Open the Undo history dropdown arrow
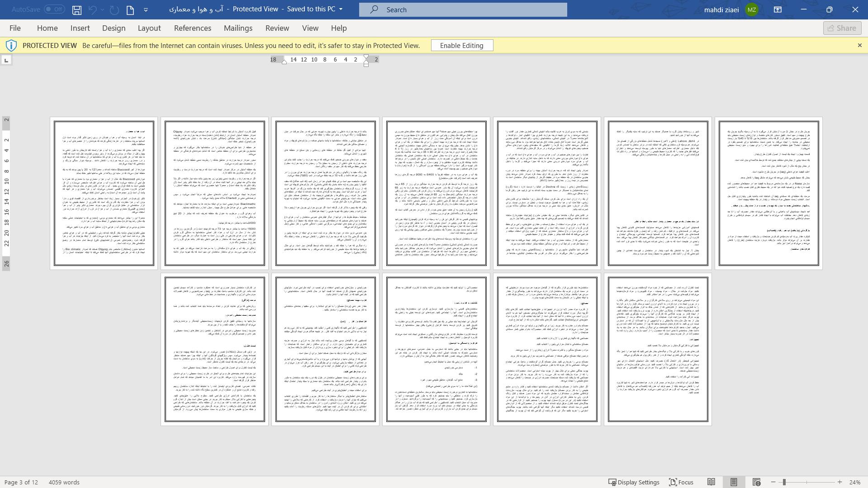 pyautogui.click(x=103, y=9)
